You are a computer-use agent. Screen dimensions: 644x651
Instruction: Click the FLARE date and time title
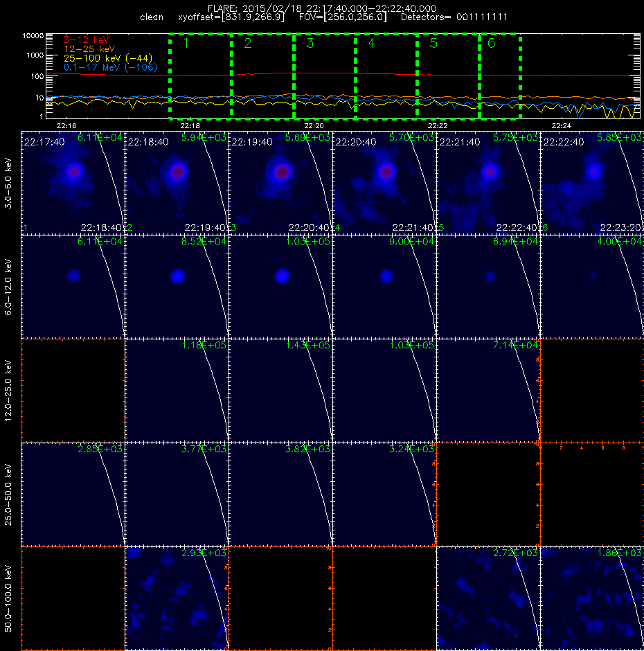click(x=322, y=8)
